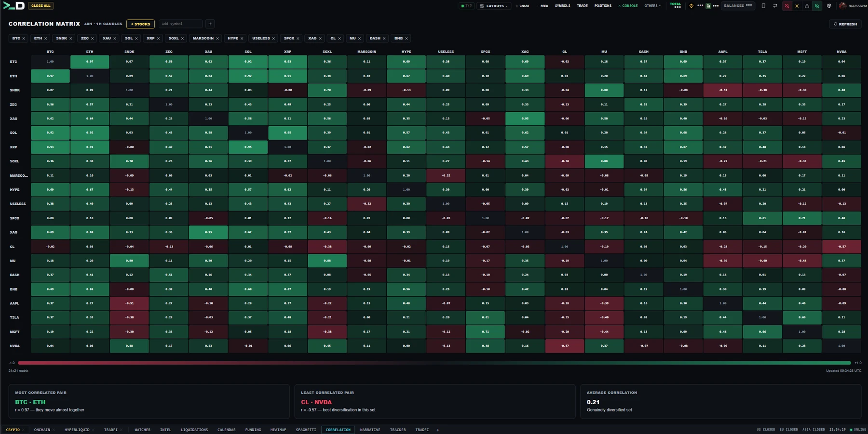Remove HYPE from the symbol chips
Screen dimensions: 868x434
[242, 39]
